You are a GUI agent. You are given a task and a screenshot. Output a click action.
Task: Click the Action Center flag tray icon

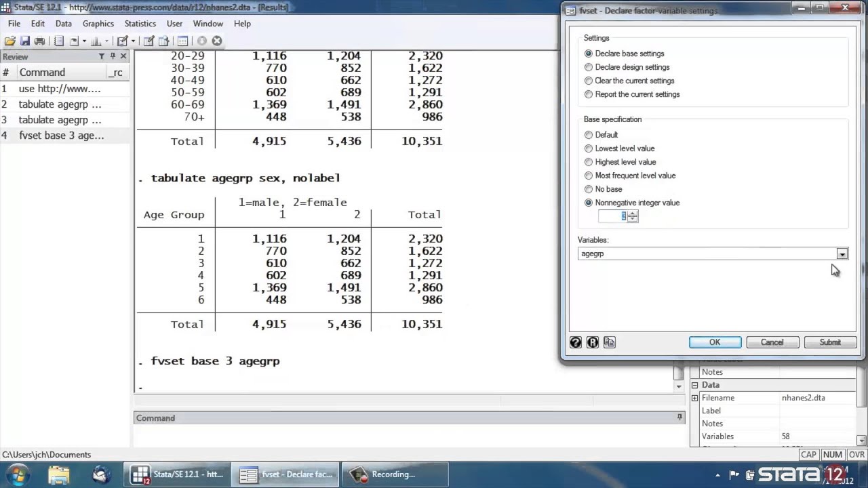[733, 474]
